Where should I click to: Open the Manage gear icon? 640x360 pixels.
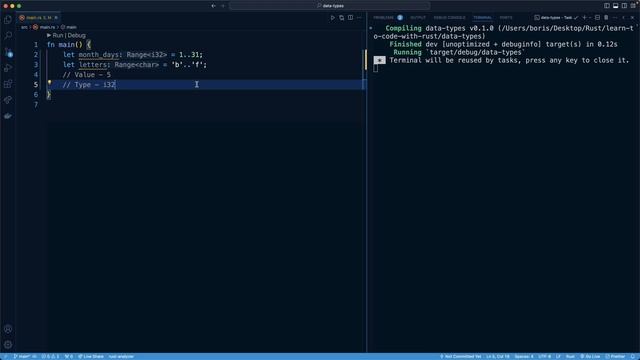click(x=8, y=345)
